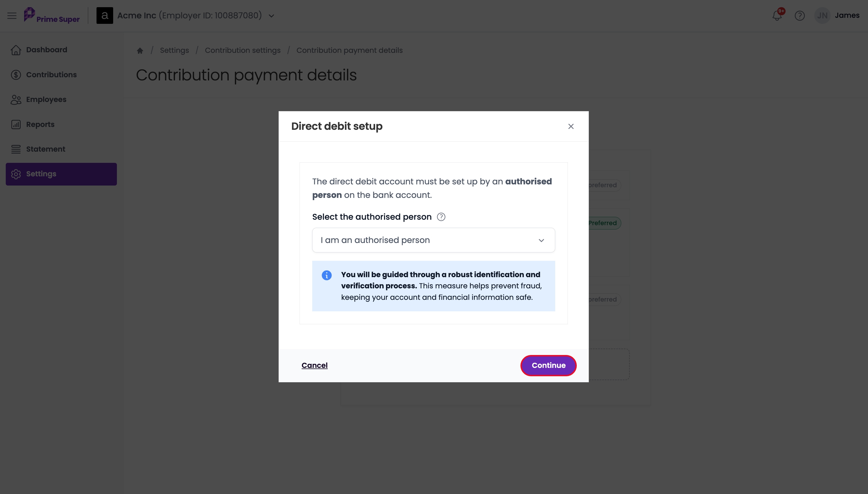Click the dropdown chevron arrow in select field
Image resolution: width=868 pixels, height=494 pixels.
541,240
